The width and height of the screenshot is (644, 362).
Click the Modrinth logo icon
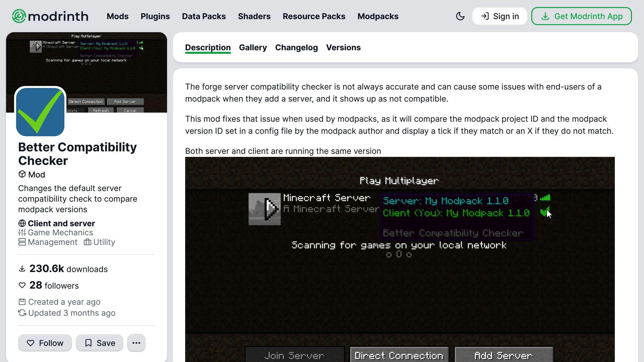(18, 16)
